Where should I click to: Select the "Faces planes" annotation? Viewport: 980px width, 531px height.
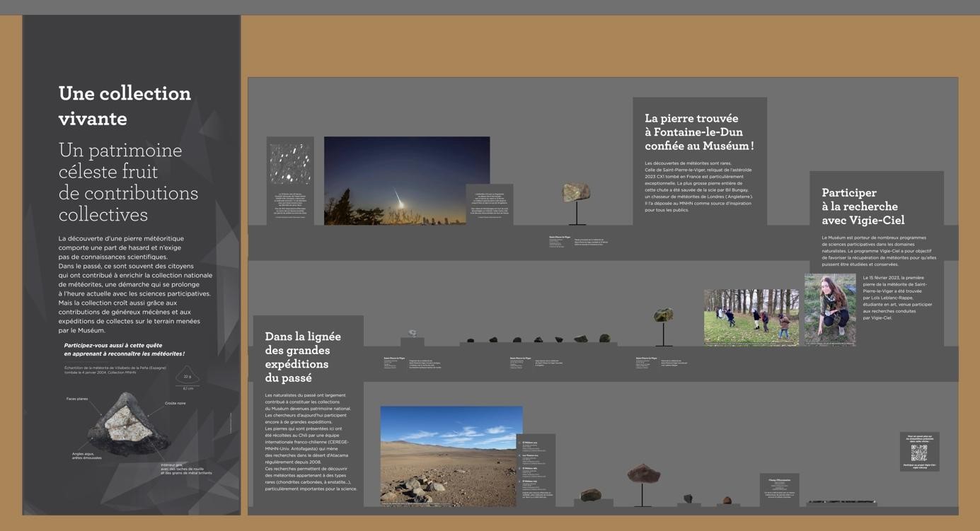pyautogui.click(x=77, y=399)
